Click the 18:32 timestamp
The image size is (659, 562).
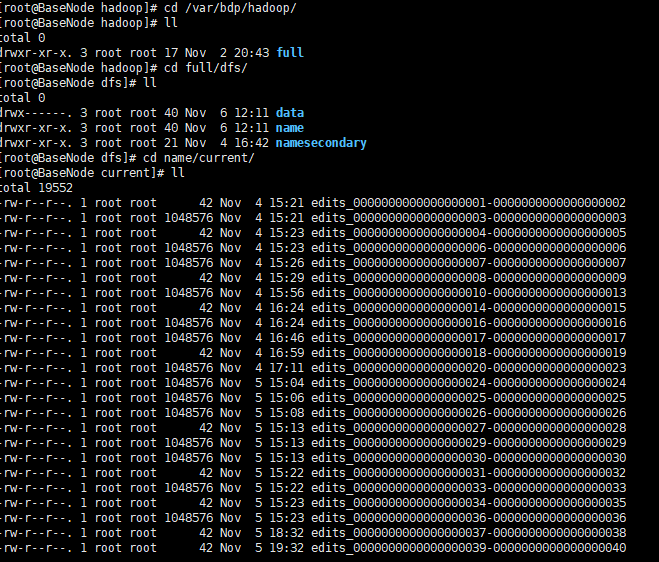point(287,533)
